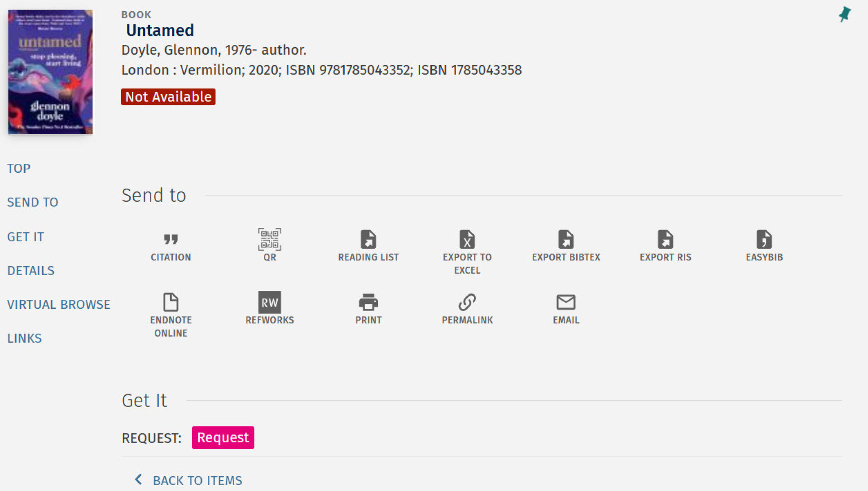This screenshot has width=868, height=491.
Task: Send record to EasyBib
Action: pyautogui.click(x=764, y=245)
